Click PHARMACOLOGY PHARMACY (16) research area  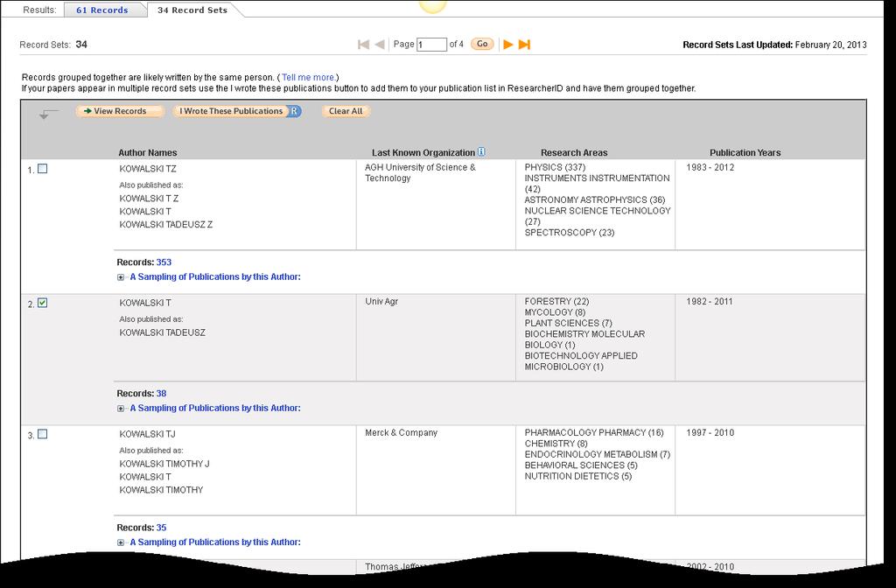tap(594, 432)
